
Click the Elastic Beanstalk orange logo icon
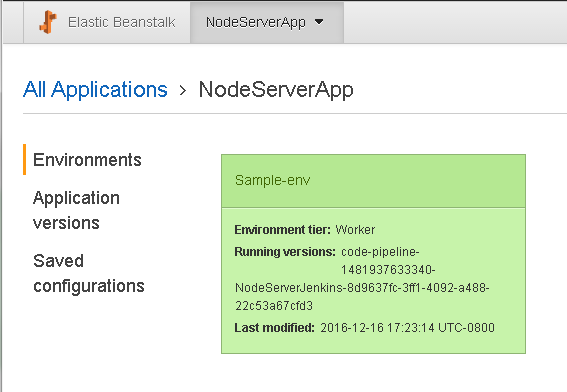(48, 22)
